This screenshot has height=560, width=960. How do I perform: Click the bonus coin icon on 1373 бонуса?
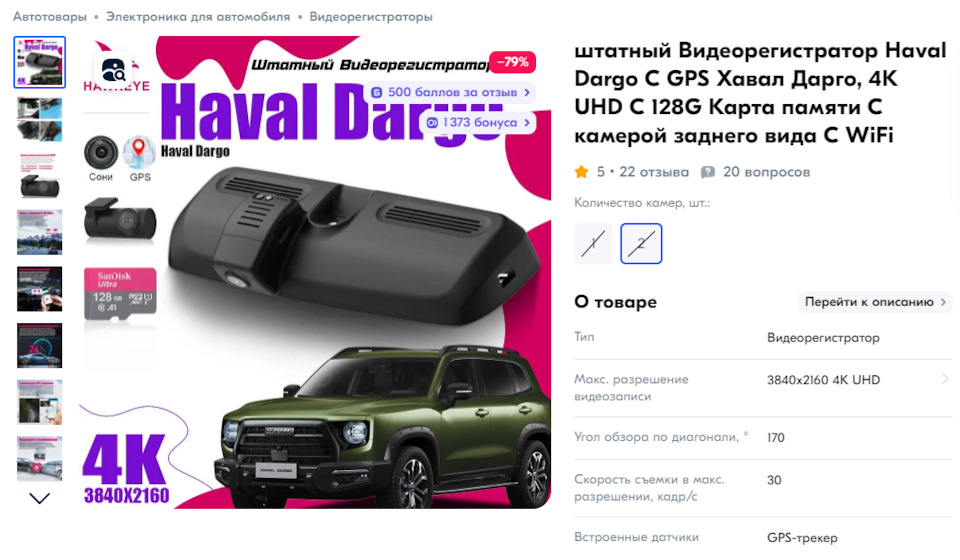[x=432, y=122]
